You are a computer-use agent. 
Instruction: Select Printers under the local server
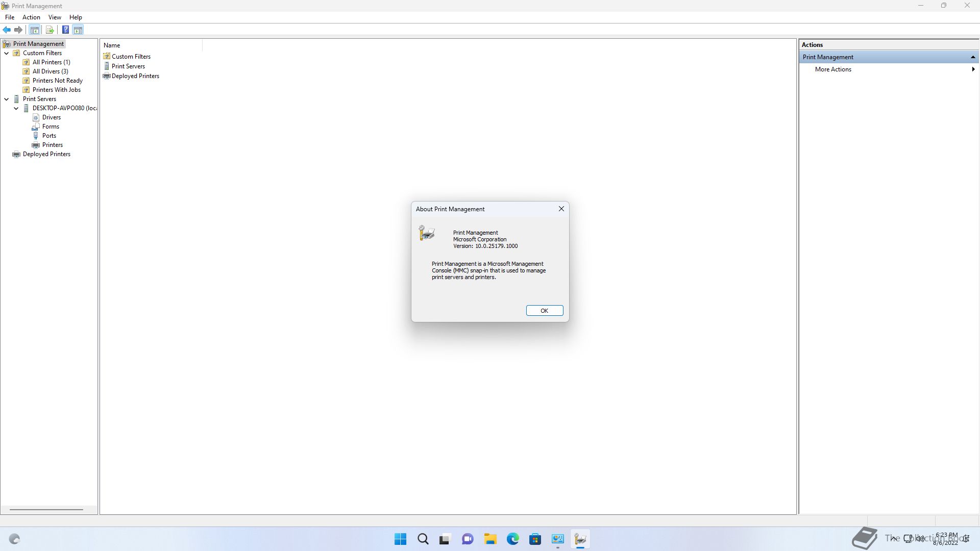52,145
